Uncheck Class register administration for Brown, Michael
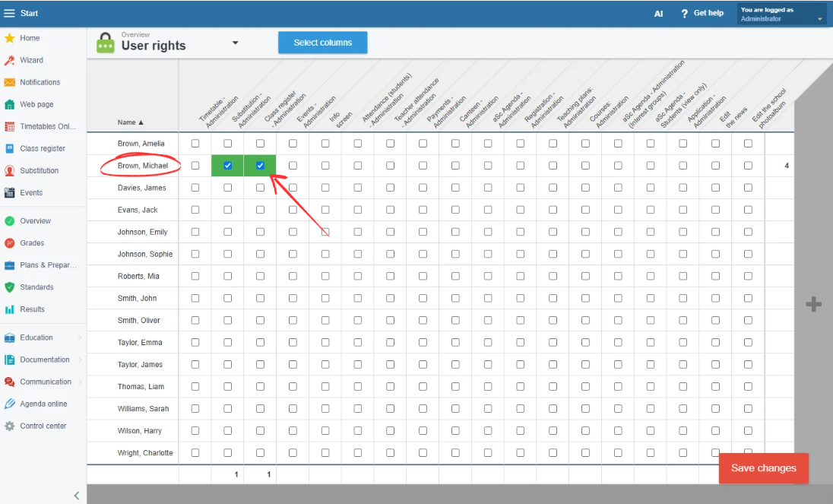Screen dimensions: 833x504 (x=260, y=166)
